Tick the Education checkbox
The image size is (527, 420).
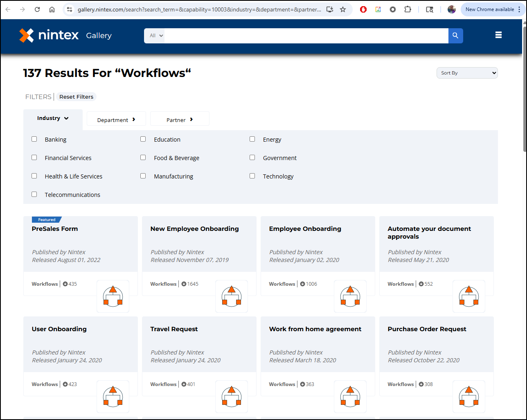143,139
